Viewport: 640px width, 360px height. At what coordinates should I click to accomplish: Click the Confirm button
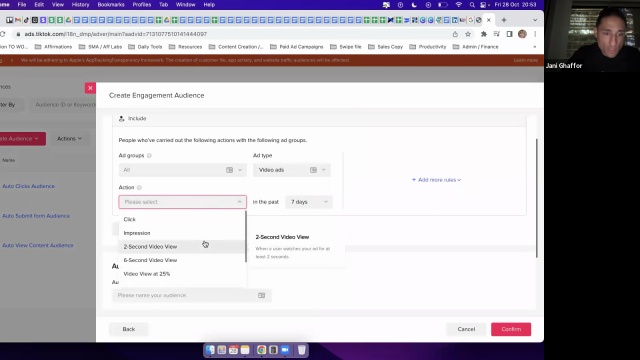pos(511,329)
